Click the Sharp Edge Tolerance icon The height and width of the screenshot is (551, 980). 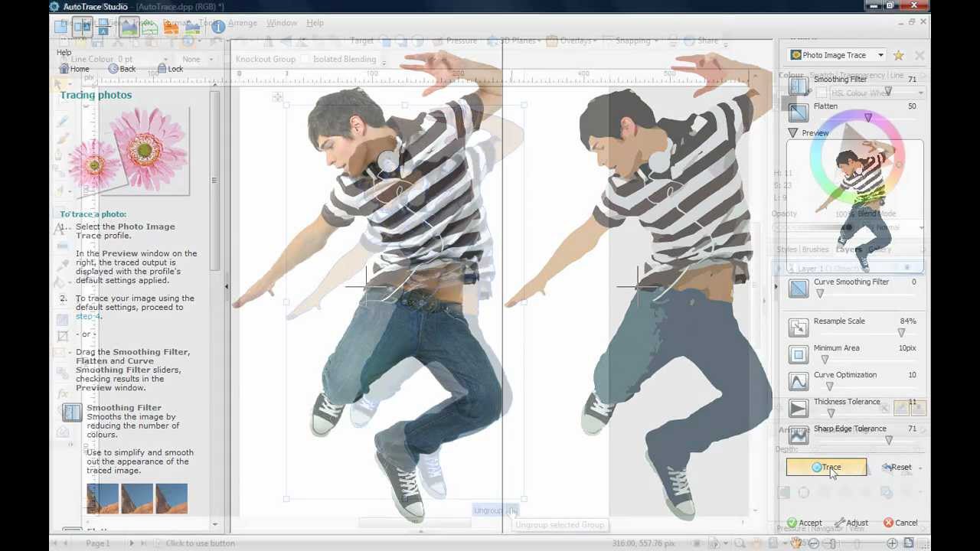799,435
